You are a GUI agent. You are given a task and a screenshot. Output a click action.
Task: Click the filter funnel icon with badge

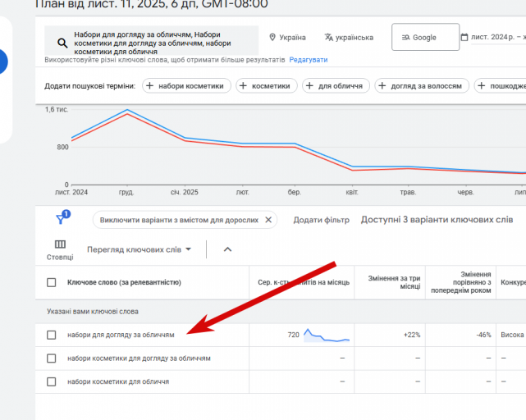coord(62,217)
